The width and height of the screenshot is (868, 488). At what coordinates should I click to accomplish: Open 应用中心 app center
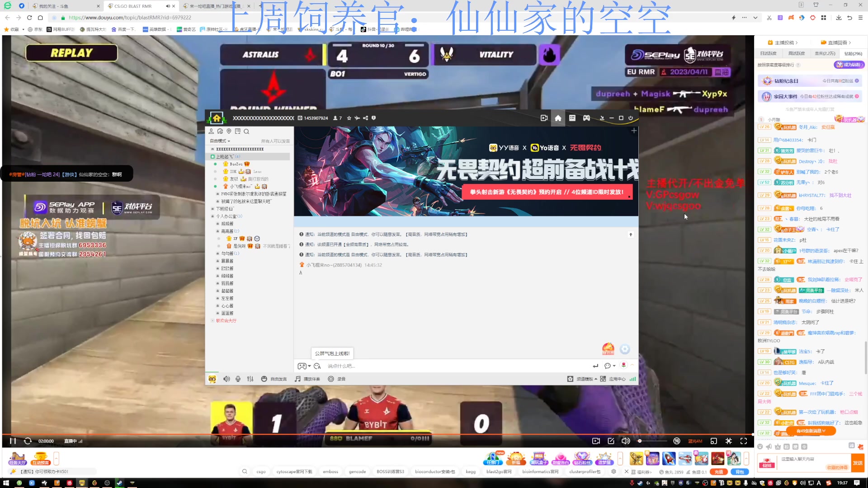613,379
